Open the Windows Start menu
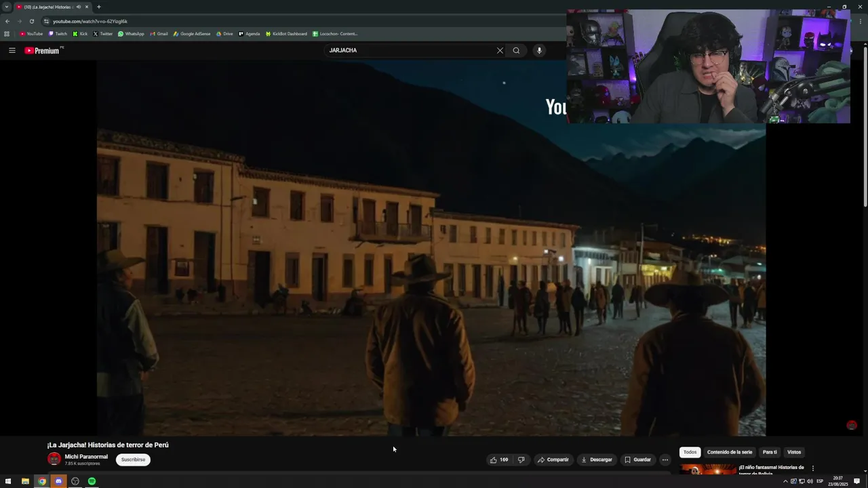 [x=8, y=481]
